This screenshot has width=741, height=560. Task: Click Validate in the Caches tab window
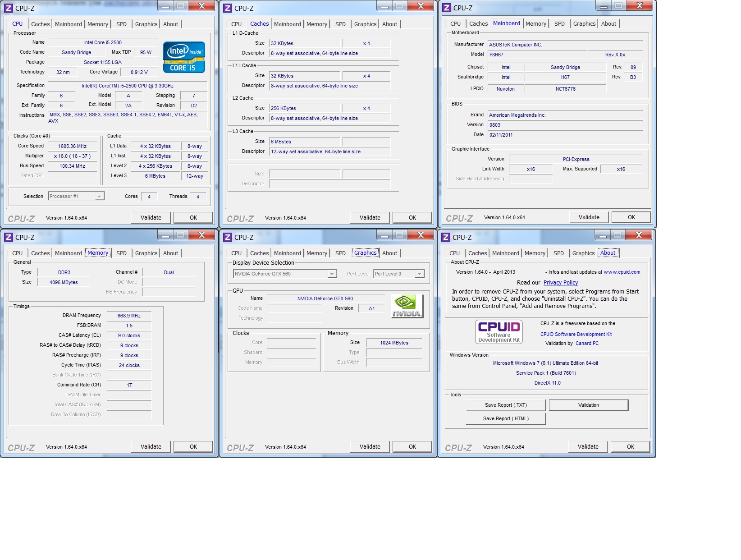pyautogui.click(x=370, y=218)
